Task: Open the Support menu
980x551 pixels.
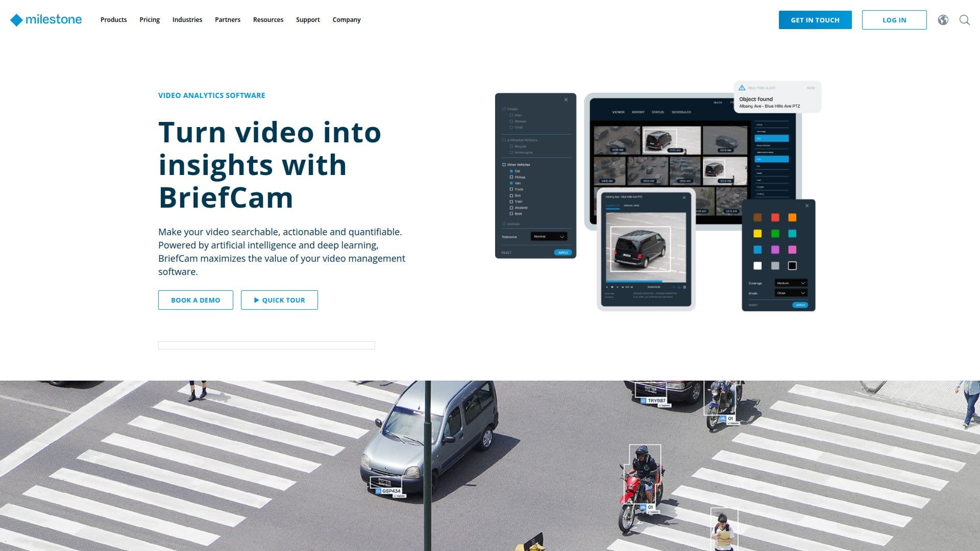Action: point(308,20)
